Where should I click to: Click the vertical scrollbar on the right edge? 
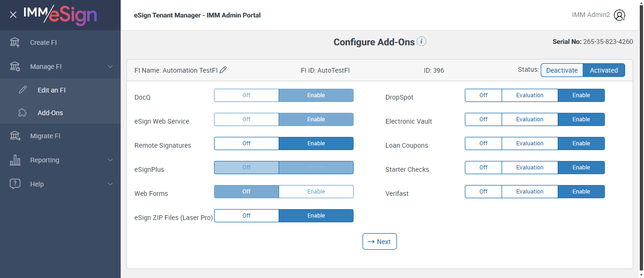641,142
